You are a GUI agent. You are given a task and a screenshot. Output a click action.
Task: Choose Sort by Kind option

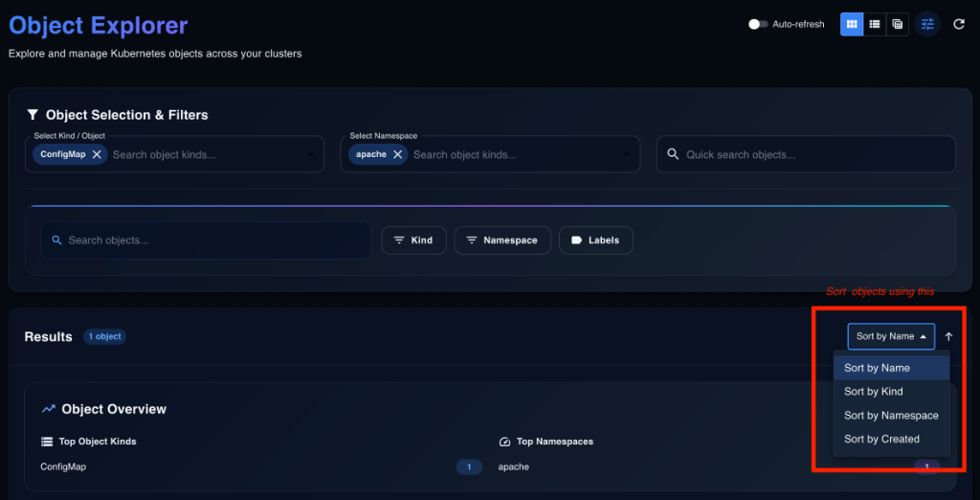point(873,391)
